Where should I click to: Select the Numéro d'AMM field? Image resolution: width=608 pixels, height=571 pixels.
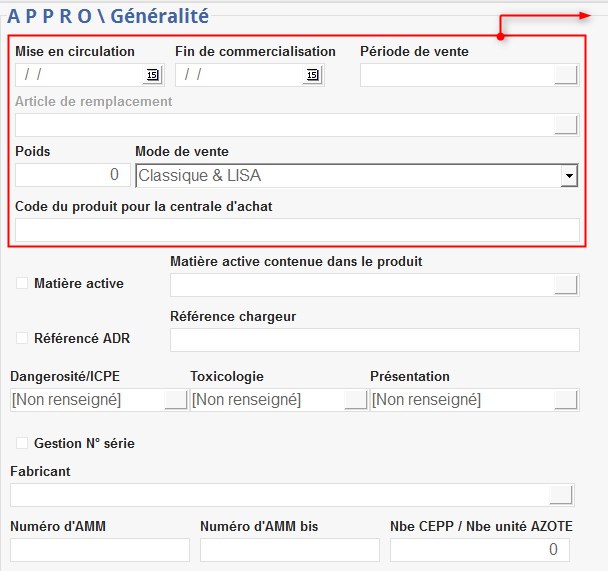click(100, 549)
